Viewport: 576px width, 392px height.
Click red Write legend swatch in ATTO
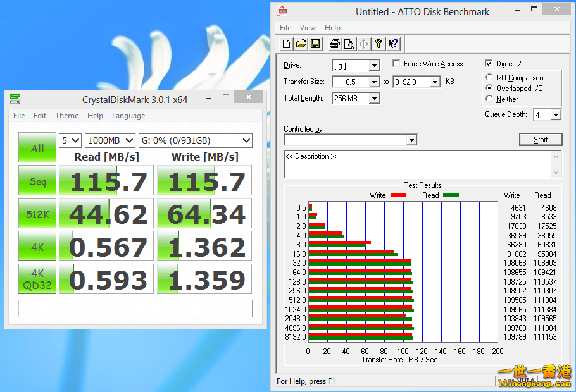398,195
